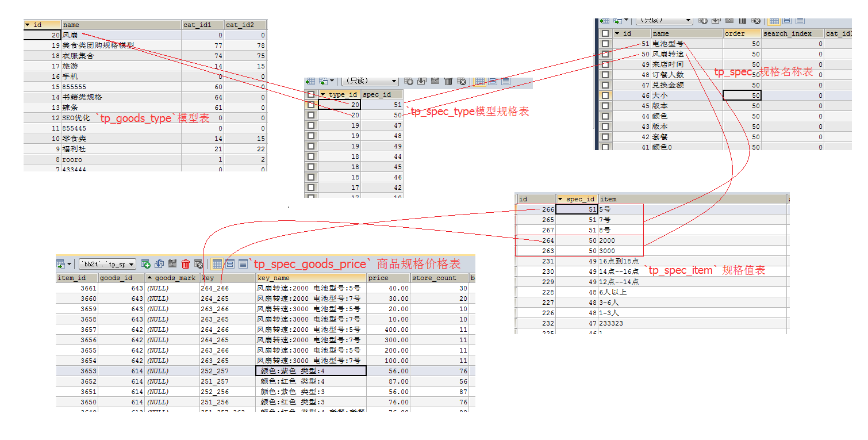This screenshot has height=440, width=868.
Task: Select the item cell 5号 in tp_spec_item table
Action: tap(621, 209)
